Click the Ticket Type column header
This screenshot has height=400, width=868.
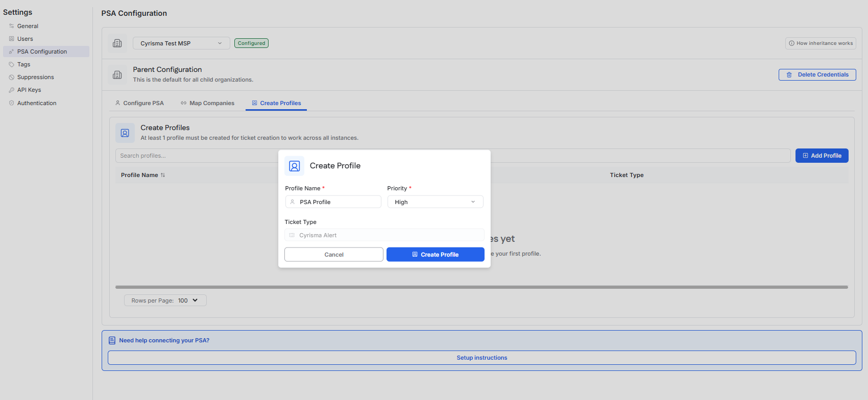click(x=626, y=175)
